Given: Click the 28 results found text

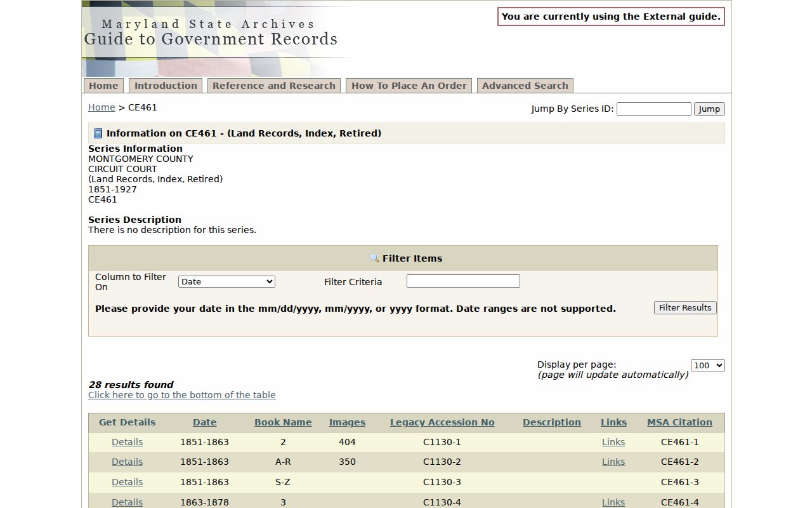Looking at the screenshot, I should 131,385.
